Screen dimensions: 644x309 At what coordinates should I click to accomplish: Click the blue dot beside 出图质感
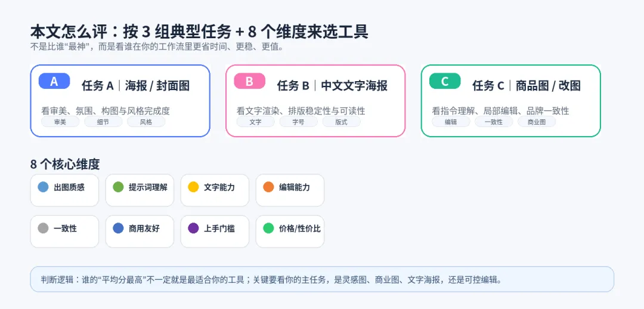click(x=43, y=187)
